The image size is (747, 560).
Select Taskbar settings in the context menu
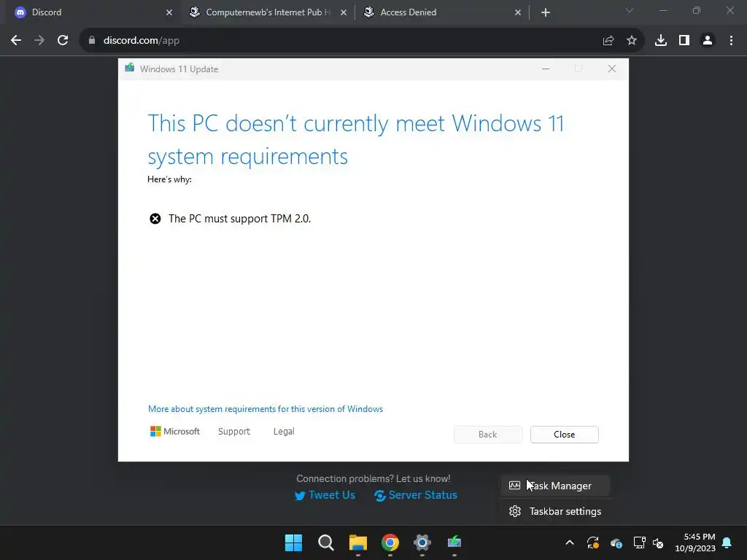click(x=555, y=511)
